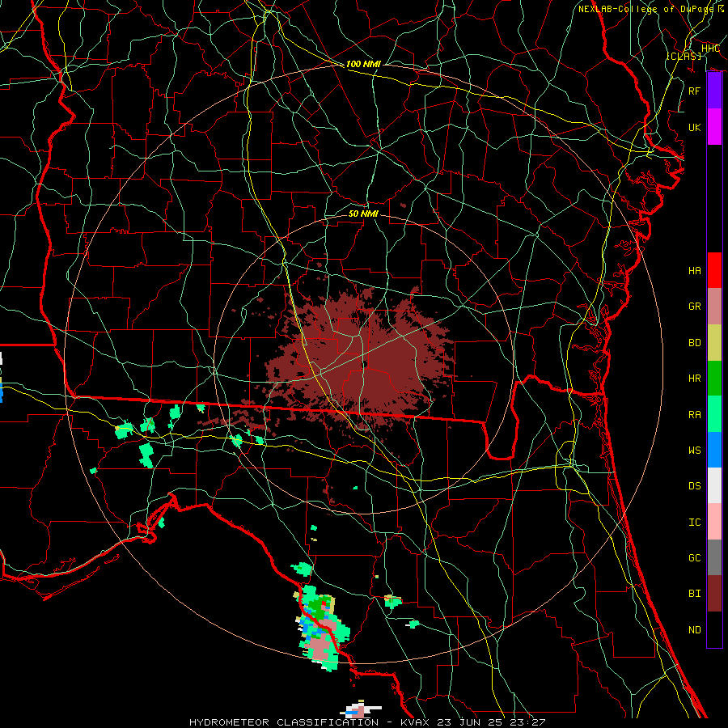
Task: Click the [CLAS] legend heading
Action: 684,56
